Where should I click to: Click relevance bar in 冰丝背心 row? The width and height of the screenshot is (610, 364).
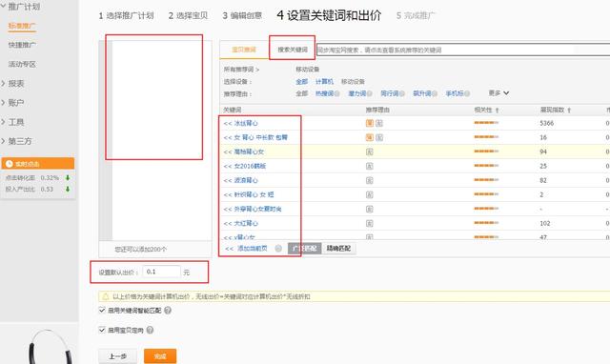tap(486, 123)
